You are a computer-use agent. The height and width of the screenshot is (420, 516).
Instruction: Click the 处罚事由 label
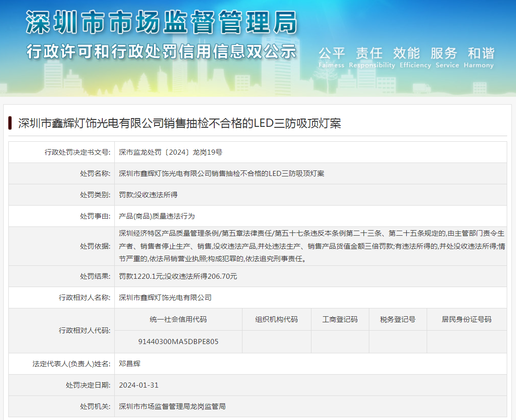click(95, 216)
